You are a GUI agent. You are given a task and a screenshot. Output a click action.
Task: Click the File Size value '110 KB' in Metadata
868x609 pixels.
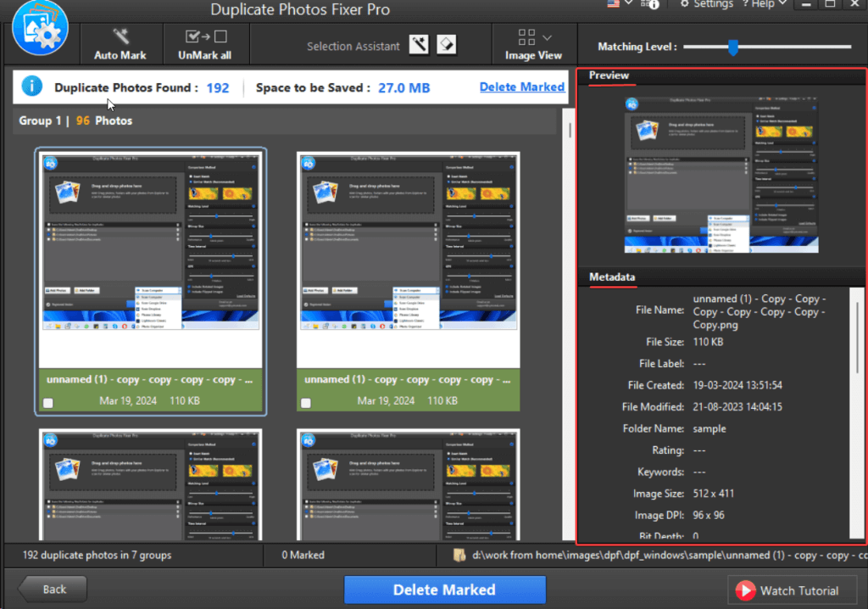coord(708,342)
